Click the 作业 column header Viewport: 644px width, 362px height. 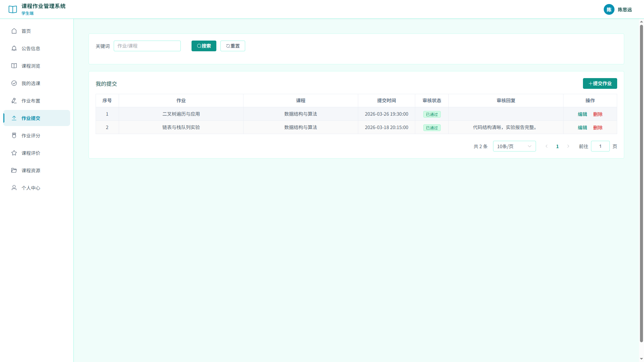click(181, 101)
